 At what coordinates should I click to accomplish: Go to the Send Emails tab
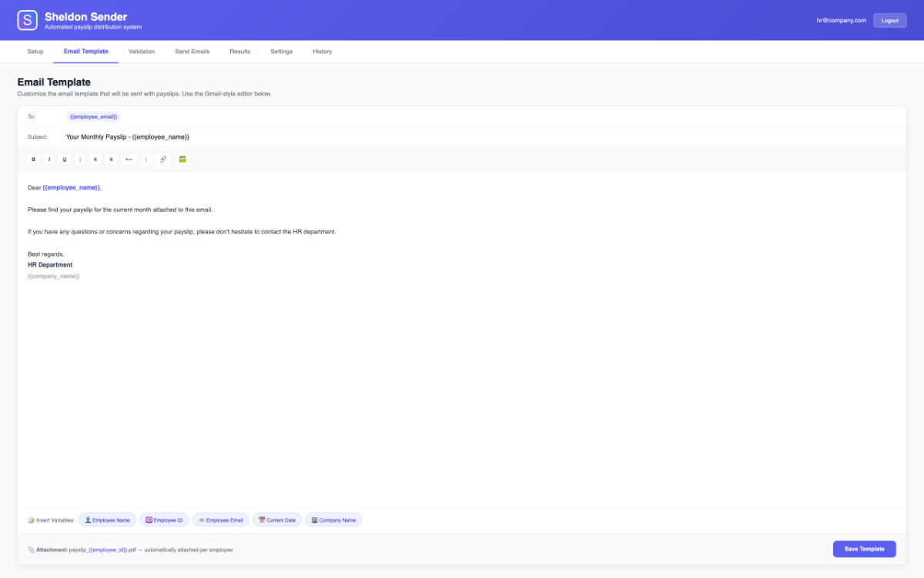(x=192, y=52)
